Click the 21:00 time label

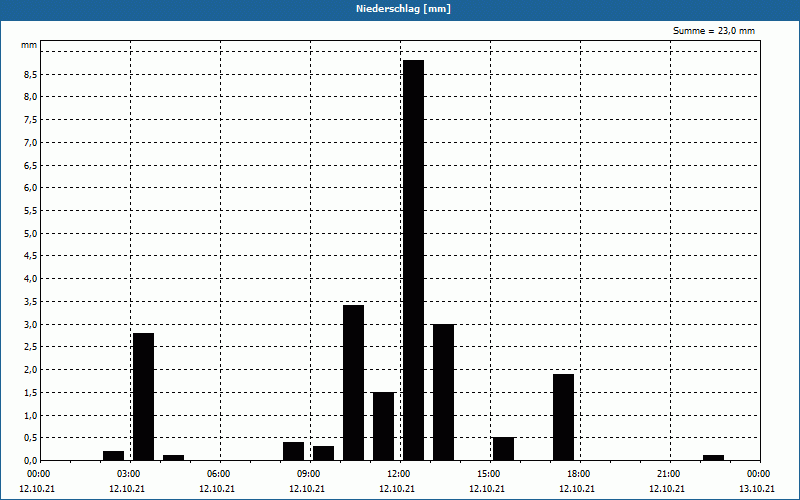pyautogui.click(x=669, y=474)
